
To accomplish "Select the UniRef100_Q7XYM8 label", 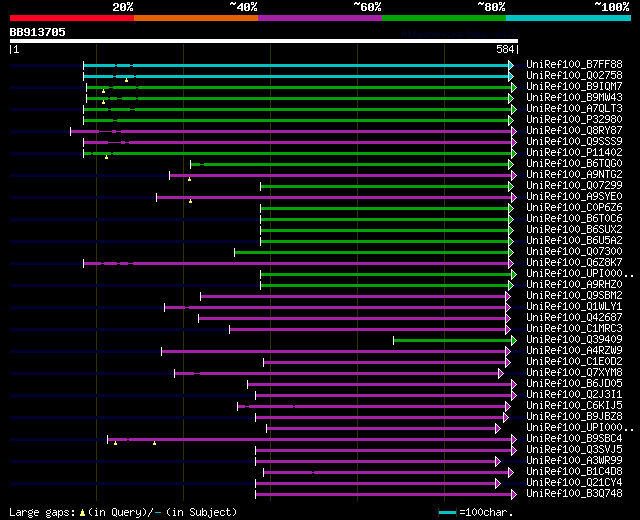I will tap(574, 373).
